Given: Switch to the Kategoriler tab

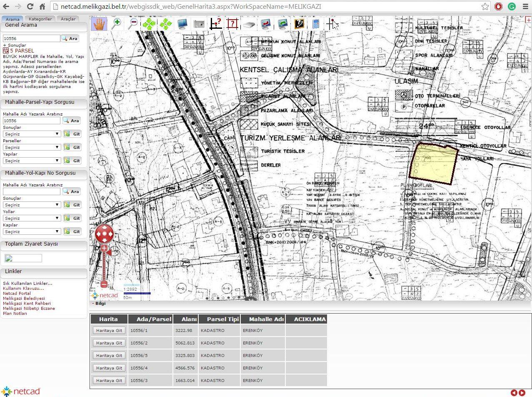Looking at the screenshot, I should tap(40, 19).
